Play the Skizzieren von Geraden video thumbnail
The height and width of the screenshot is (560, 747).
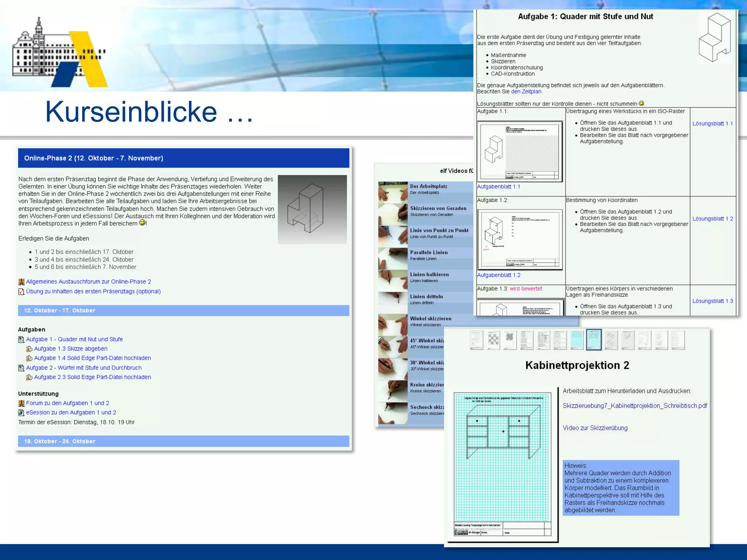[x=393, y=214]
